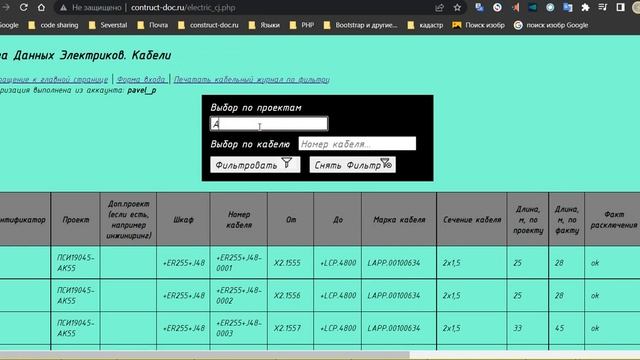This screenshot has width=640, height=360.
Task: Click the Марка кабеля column header
Action: pos(399,220)
